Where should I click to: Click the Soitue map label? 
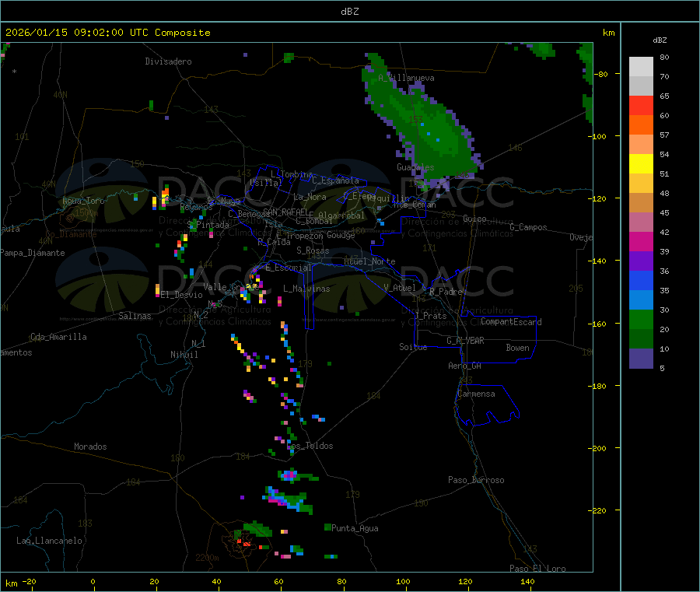pos(413,347)
